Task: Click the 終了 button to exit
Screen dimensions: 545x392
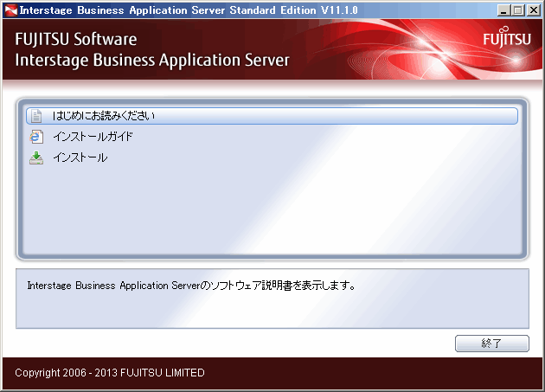Action: (x=492, y=344)
